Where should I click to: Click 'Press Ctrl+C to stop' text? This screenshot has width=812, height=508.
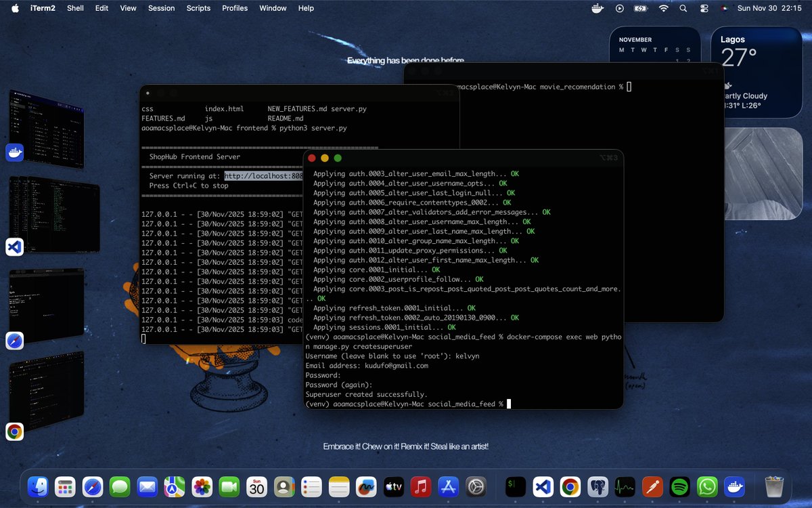189,186
